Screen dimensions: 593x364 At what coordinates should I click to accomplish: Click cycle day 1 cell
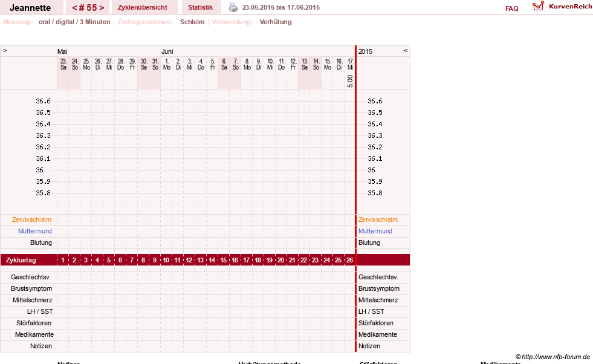63,261
